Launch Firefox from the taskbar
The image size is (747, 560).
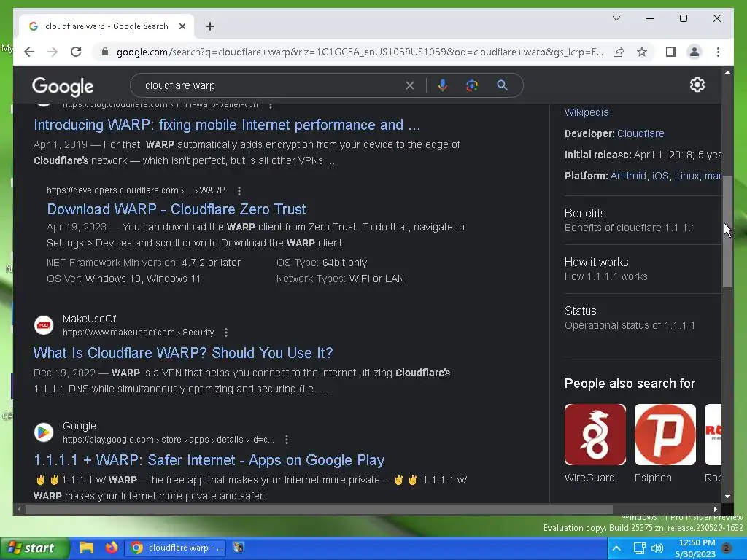(x=112, y=548)
